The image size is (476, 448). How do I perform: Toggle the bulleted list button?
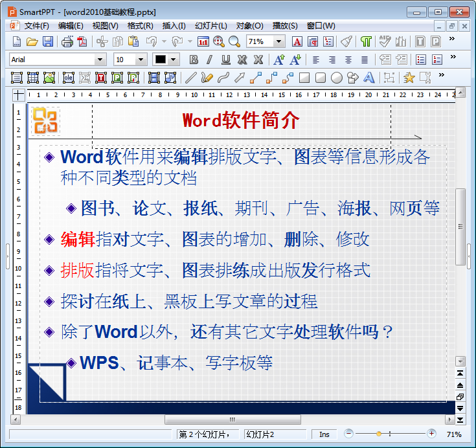pos(420,60)
